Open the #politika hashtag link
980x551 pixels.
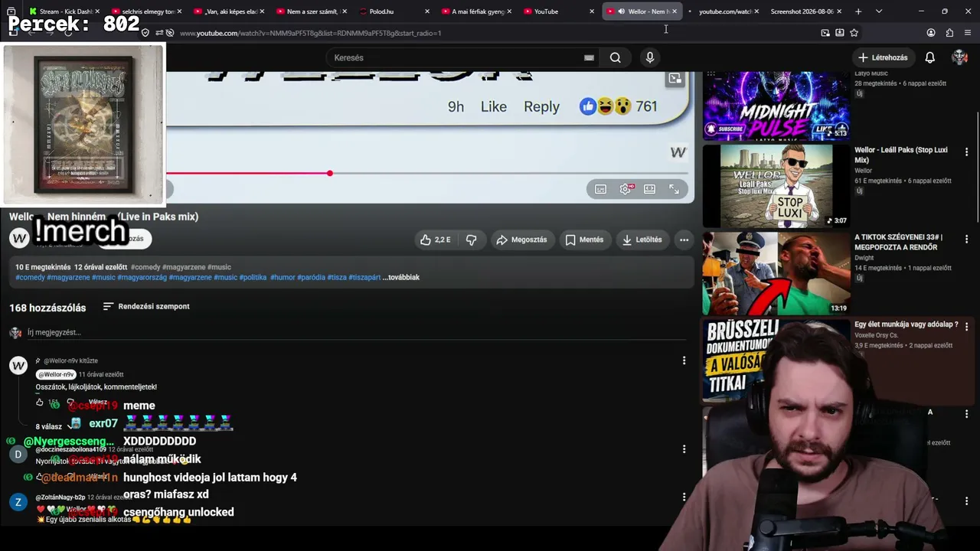click(253, 277)
